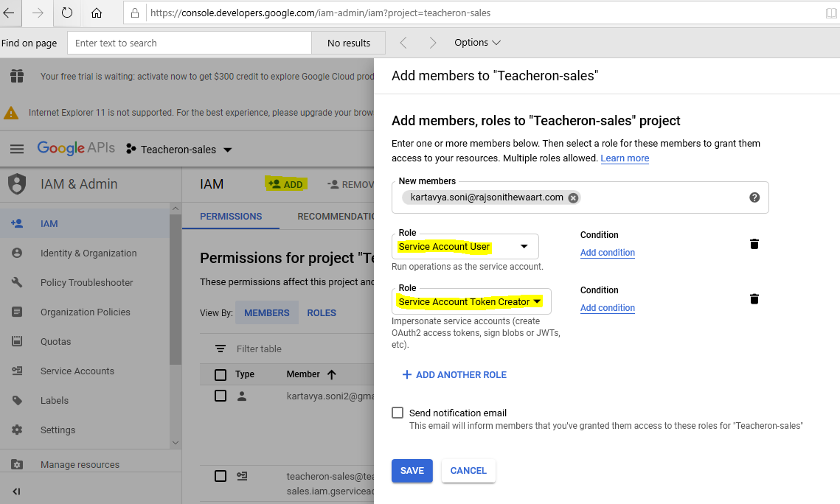Viewport: 840px width, 504px height.
Task: Select IAM in the sidebar
Action: pos(85,224)
